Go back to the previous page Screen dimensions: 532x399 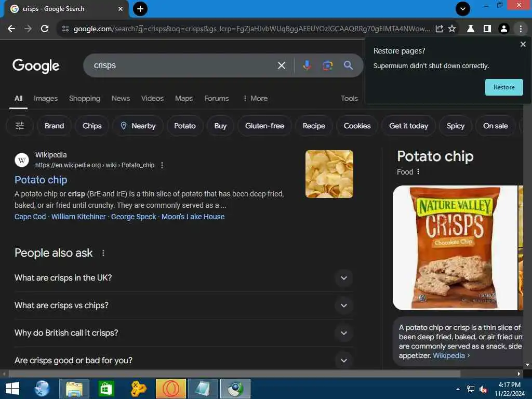11,29
